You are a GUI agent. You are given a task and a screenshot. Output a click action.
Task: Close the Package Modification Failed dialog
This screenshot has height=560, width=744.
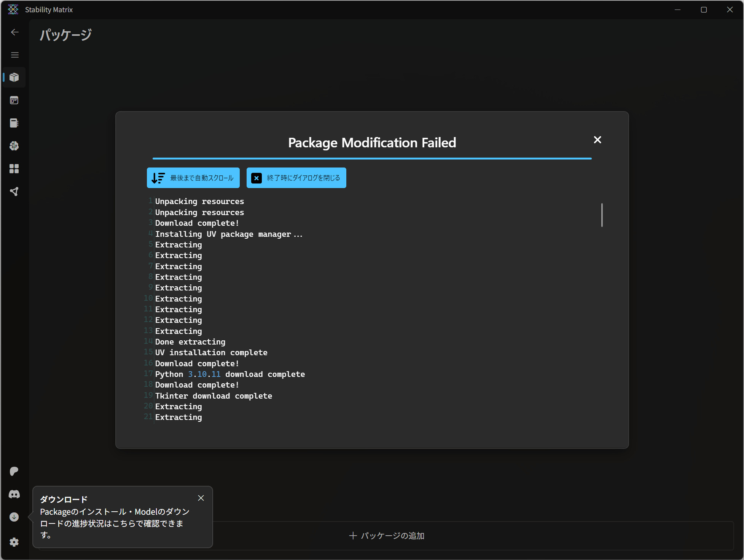click(597, 140)
